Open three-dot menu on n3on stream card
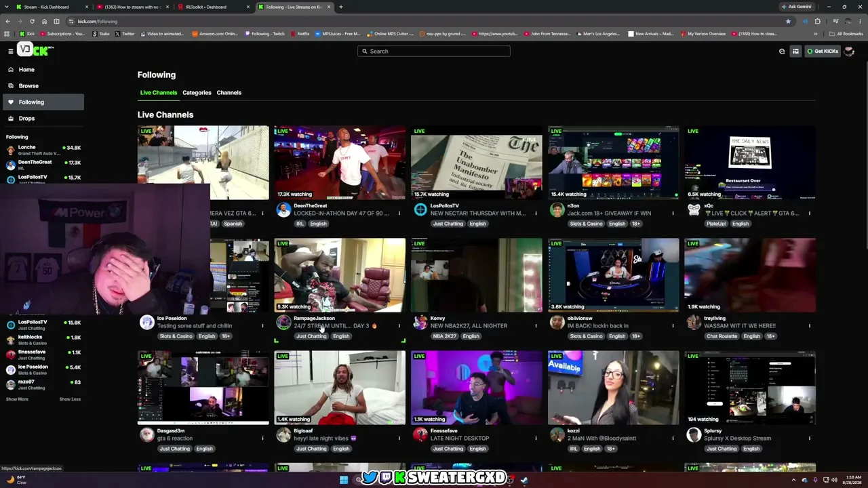 [x=673, y=213]
